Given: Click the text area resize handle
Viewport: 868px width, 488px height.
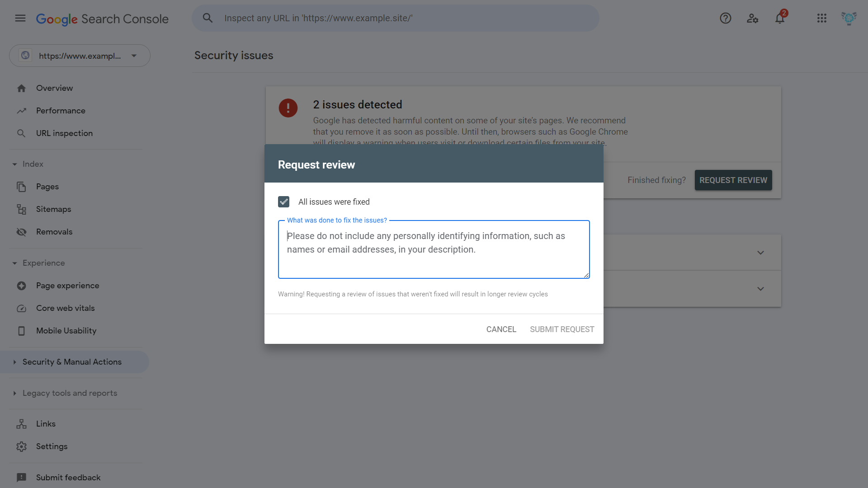Looking at the screenshot, I should click(x=586, y=275).
